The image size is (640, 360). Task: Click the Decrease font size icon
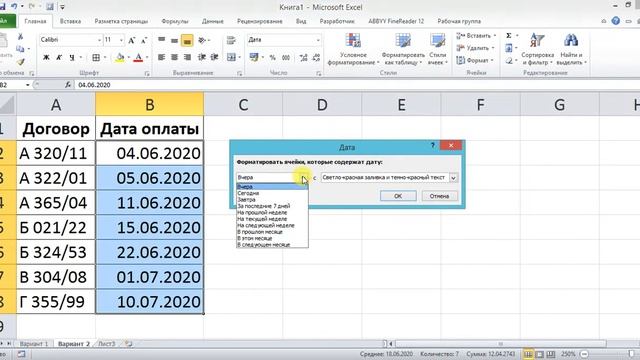pos(144,40)
